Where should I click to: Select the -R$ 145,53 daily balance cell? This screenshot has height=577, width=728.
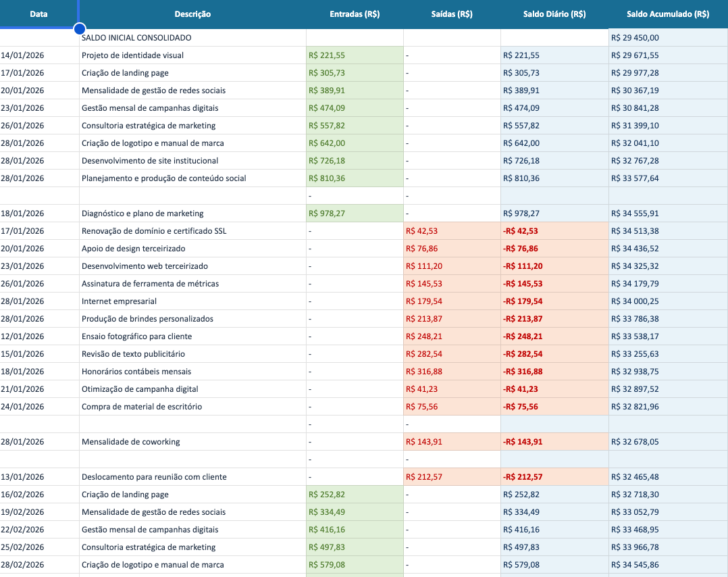[x=554, y=284]
